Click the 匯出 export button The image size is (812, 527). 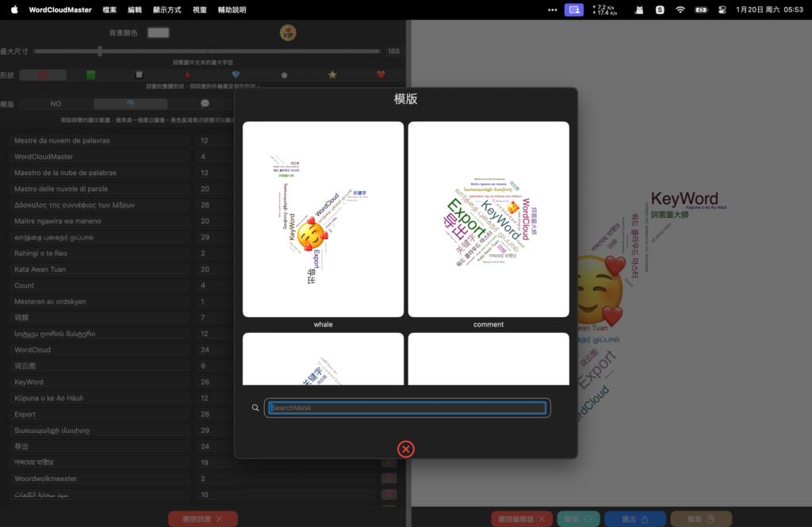[x=635, y=519]
